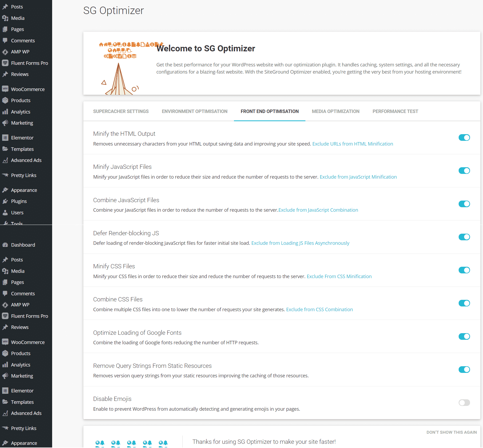The image size is (483, 448).
Task: Click the Appearance brush icon in upper sidebar
Action: click(x=5, y=190)
